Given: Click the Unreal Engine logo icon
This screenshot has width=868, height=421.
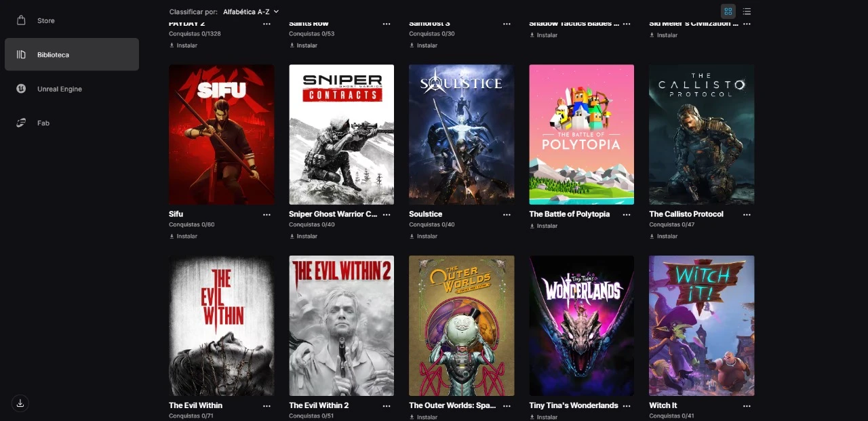Looking at the screenshot, I should pos(21,89).
